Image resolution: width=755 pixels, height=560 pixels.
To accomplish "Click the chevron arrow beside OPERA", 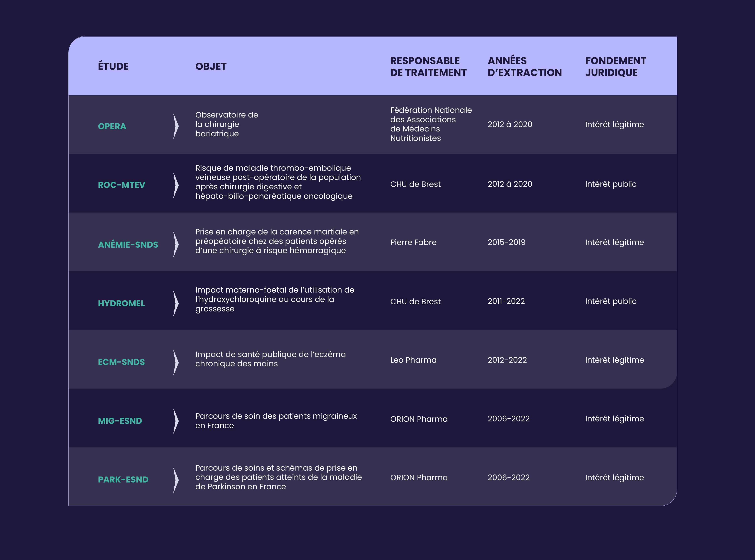I will click(176, 126).
